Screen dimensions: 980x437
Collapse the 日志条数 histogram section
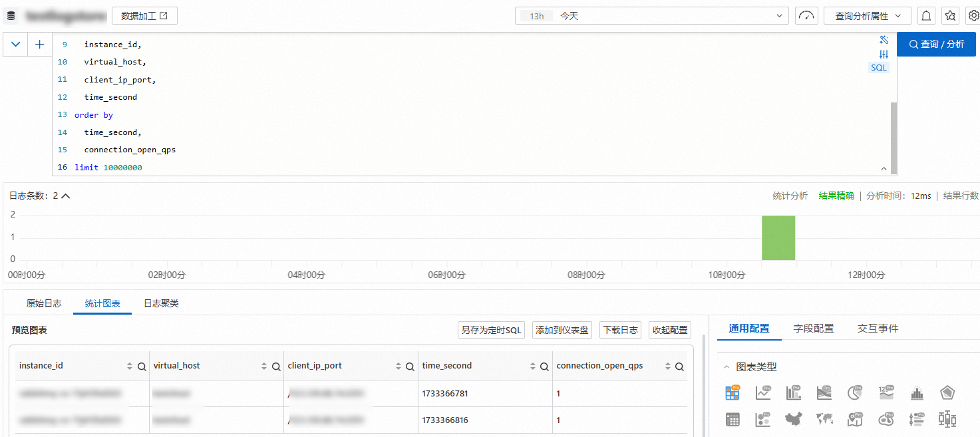[66, 196]
